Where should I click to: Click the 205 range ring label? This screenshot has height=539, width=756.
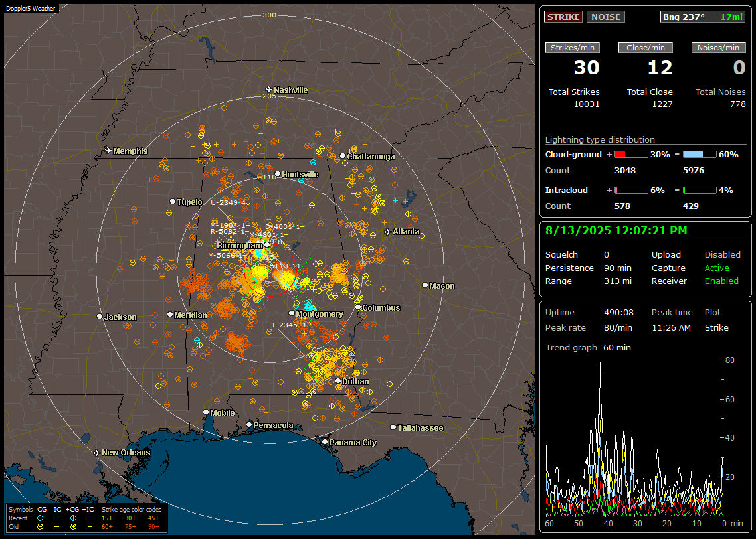click(x=269, y=96)
